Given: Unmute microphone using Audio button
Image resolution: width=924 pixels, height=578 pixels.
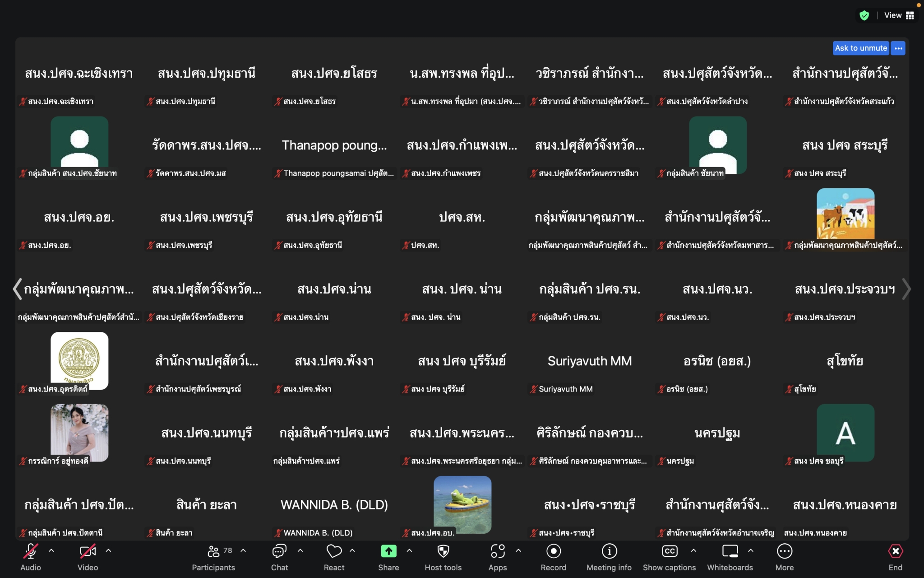Looking at the screenshot, I should (x=31, y=551).
